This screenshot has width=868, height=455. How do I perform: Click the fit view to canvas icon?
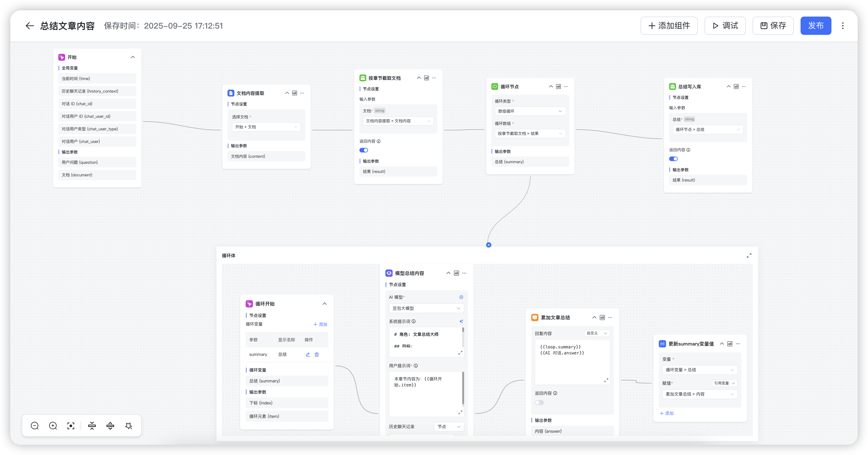click(71, 426)
